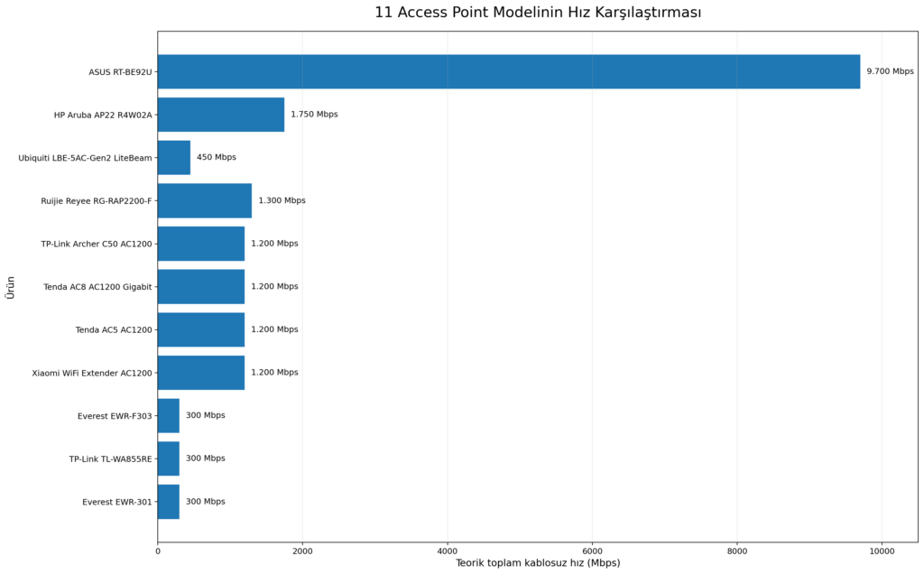924x574 pixels.
Task: Click the Everest EWR-F303 bar
Action: pyautogui.click(x=169, y=416)
